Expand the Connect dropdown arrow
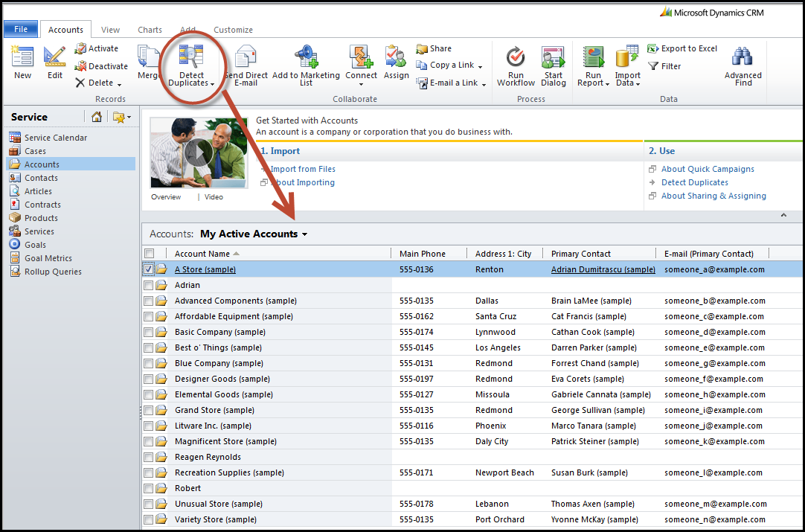The image size is (805, 532). (x=361, y=85)
